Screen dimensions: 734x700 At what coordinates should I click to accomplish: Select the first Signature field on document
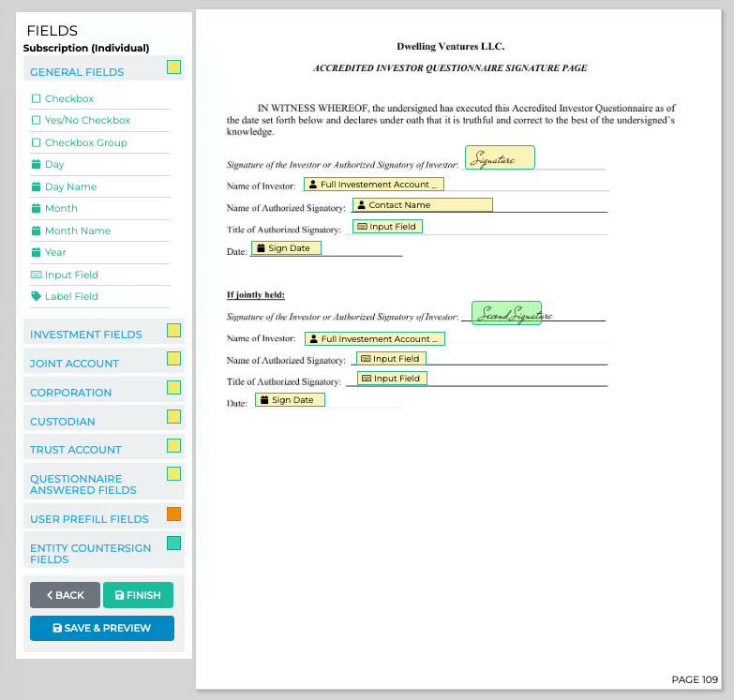point(500,158)
